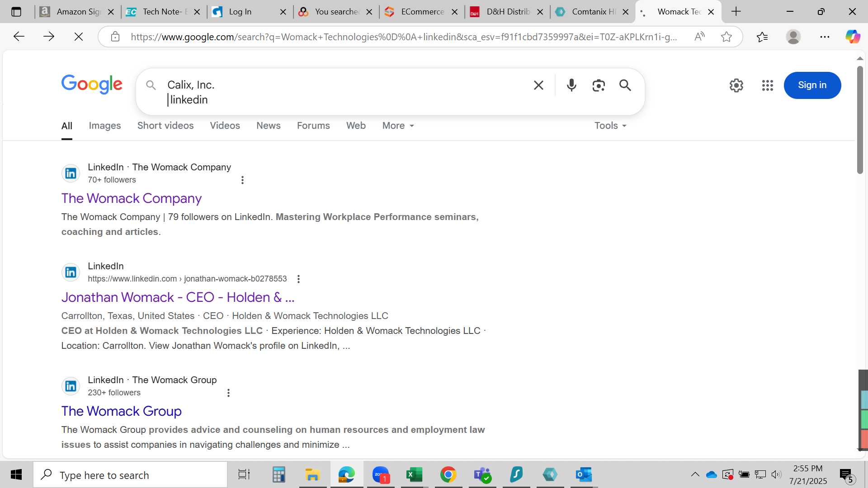Open File Explorer from the taskbar
This screenshot has width=868, height=488.
point(312,475)
